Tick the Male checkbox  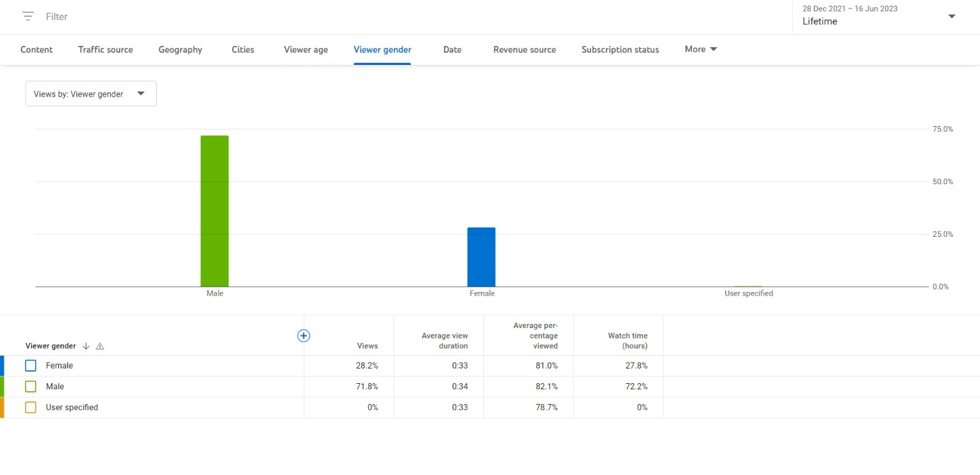31,386
